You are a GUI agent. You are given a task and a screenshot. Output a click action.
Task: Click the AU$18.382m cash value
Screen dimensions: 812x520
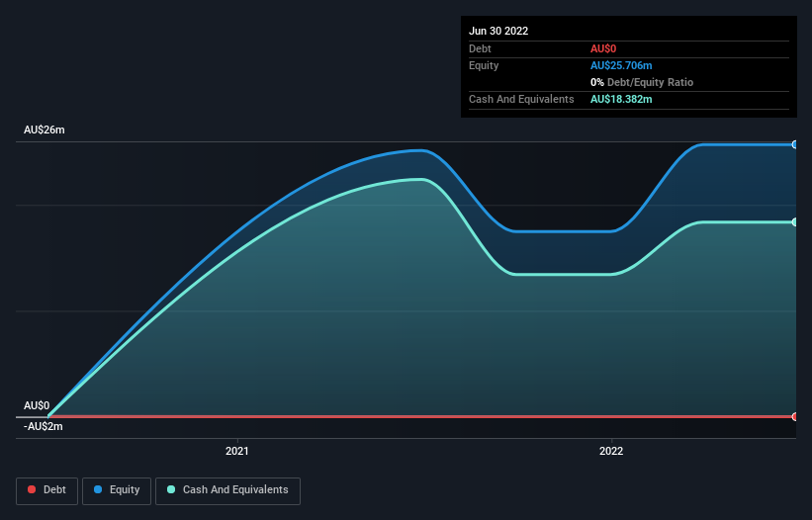[x=621, y=99]
